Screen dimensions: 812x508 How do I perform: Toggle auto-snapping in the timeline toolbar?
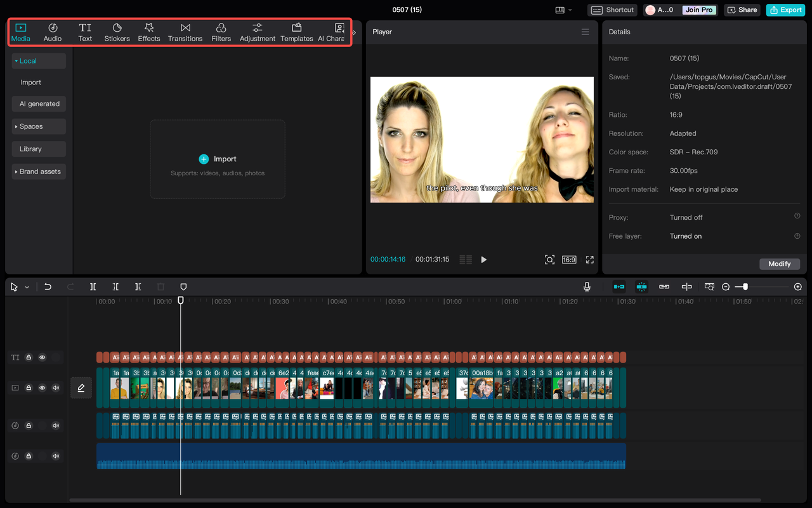click(641, 286)
